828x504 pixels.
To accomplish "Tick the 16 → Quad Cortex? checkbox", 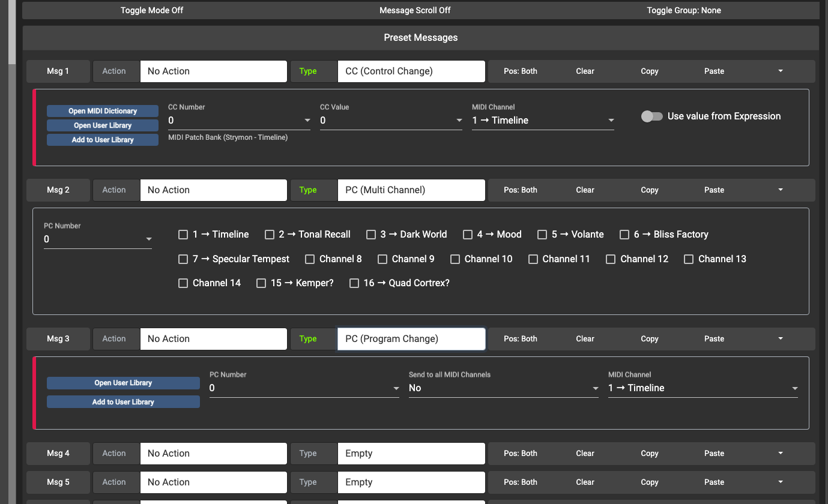I will pos(354,283).
